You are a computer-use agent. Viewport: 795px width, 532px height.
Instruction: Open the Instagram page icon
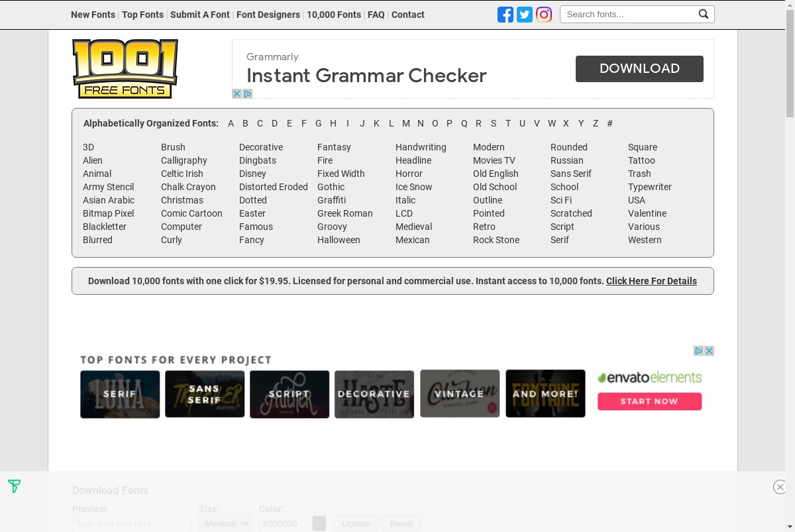pyautogui.click(x=544, y=15)
